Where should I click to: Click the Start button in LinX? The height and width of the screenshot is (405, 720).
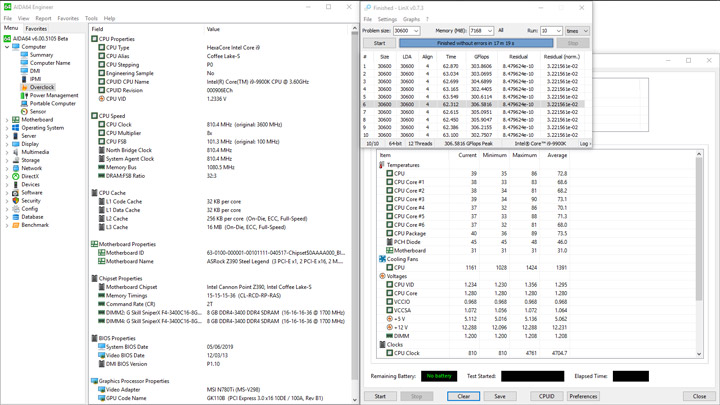click(x=379, y=43)
